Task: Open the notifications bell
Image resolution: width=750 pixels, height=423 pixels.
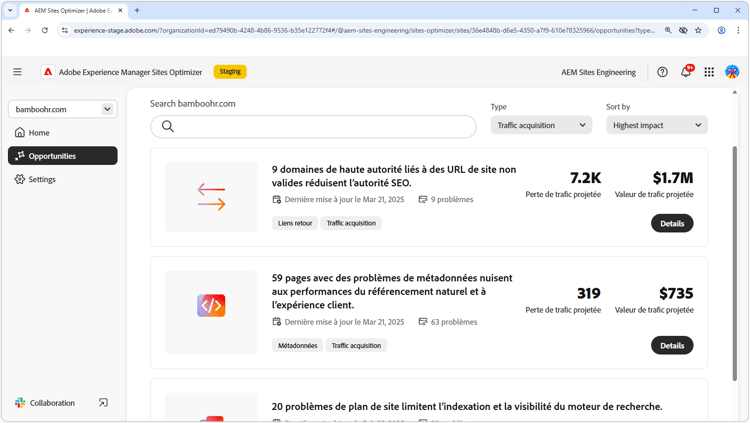Action: point(686,71)
